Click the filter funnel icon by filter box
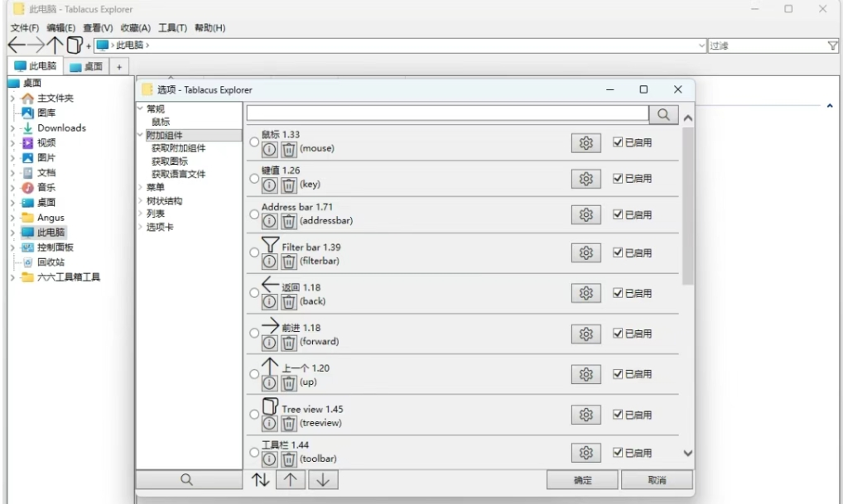Viewport: 843px width, 504px height. 832,46
